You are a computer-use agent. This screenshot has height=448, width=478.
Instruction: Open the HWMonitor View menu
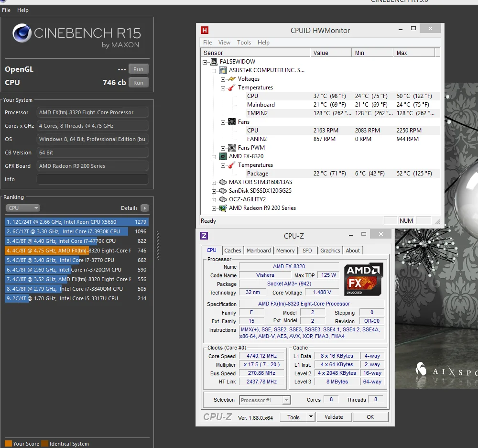pyautogui.click(x=224, y=43)
